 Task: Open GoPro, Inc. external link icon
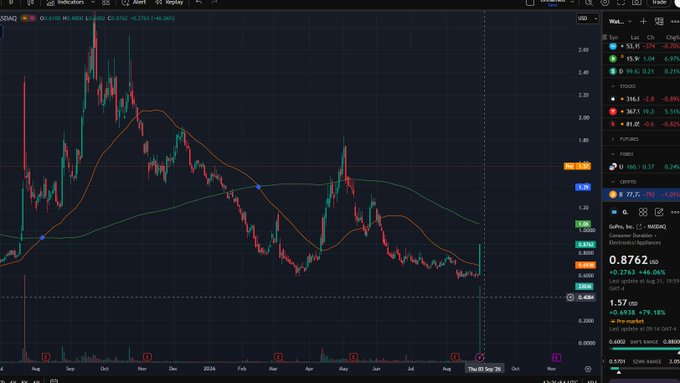pos(639,226)
